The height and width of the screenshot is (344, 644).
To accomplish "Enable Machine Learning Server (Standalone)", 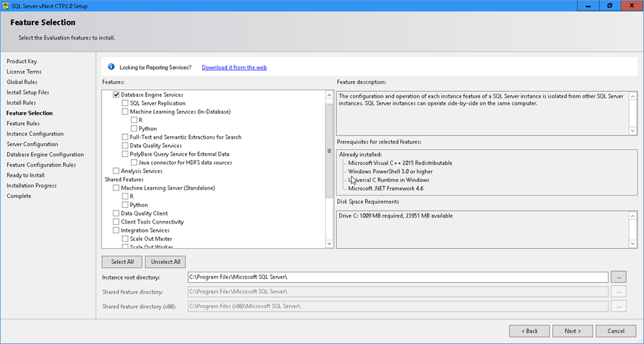I will tap(116, 188).
